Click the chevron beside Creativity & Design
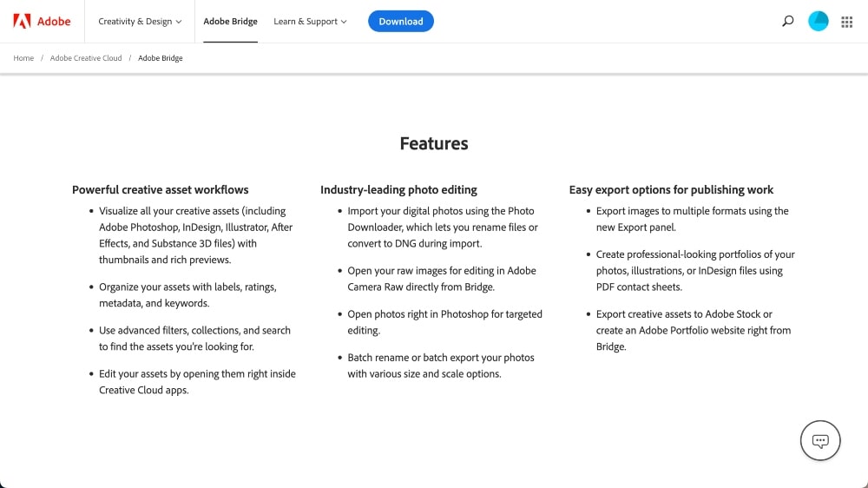The height and width of the screenshot is (488, 868). click(179, 22)
